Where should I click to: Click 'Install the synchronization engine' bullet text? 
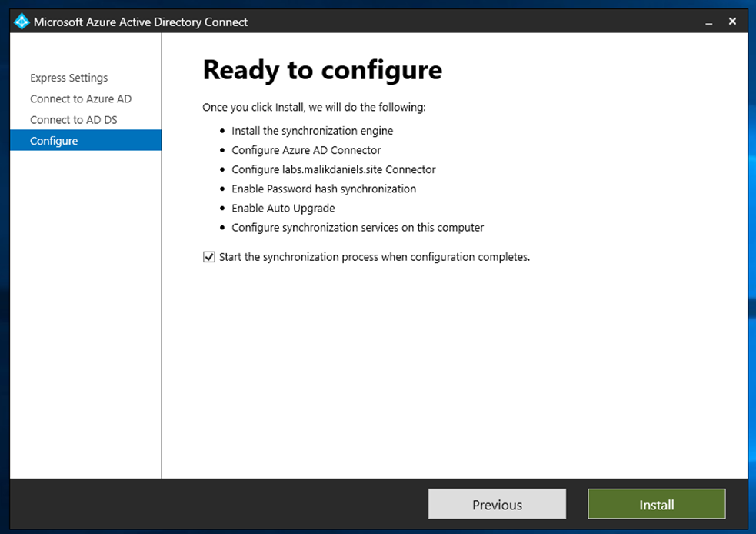[x=312, y=131]
